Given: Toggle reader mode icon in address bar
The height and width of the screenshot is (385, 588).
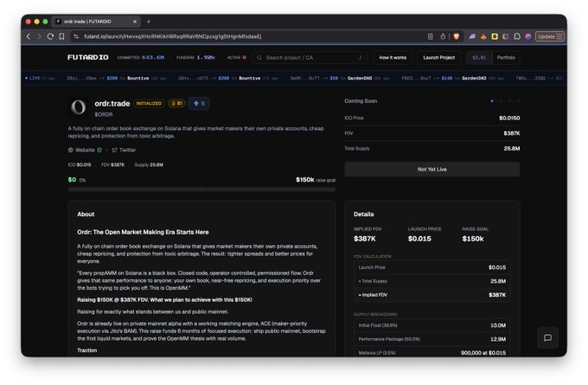Looking at the screenshot, I should click(x=430, y=36).
